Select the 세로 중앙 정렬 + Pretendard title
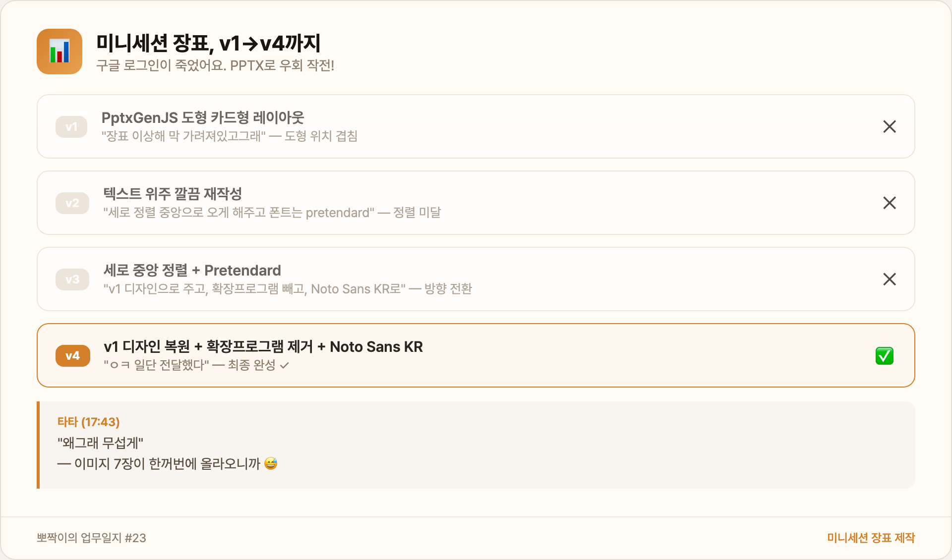The height and width of the screenshot is (560, 952). tap(192, 270)
